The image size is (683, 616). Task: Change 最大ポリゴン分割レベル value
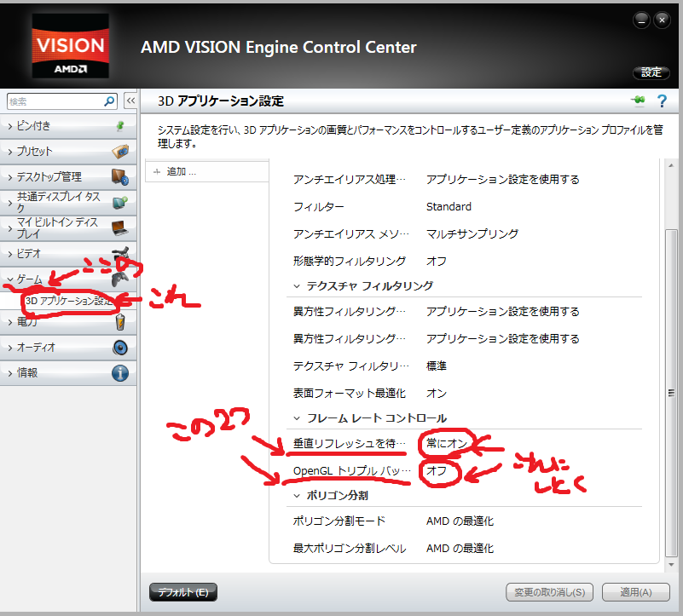pos(460,549)
